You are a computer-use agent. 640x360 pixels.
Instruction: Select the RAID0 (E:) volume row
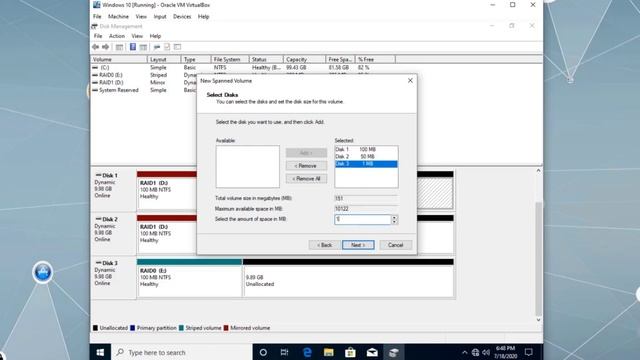tap(111, 75)
